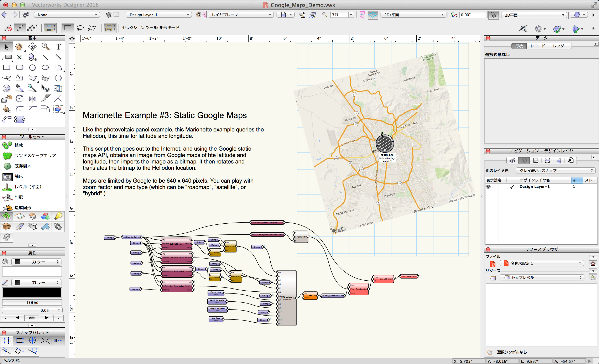Select rectangular marquee selection mode
The width and height of the screenshot is (599, 364).
(x=68, y=28)
